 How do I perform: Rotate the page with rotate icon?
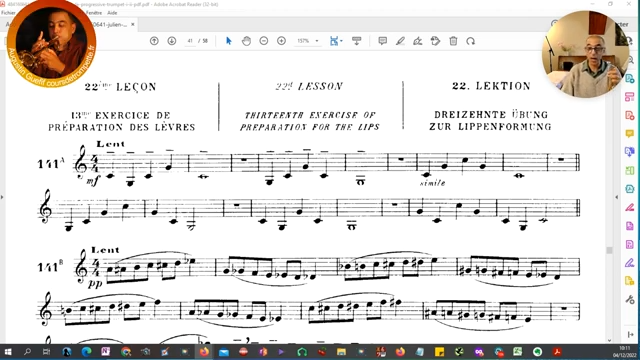pos(471,41)
